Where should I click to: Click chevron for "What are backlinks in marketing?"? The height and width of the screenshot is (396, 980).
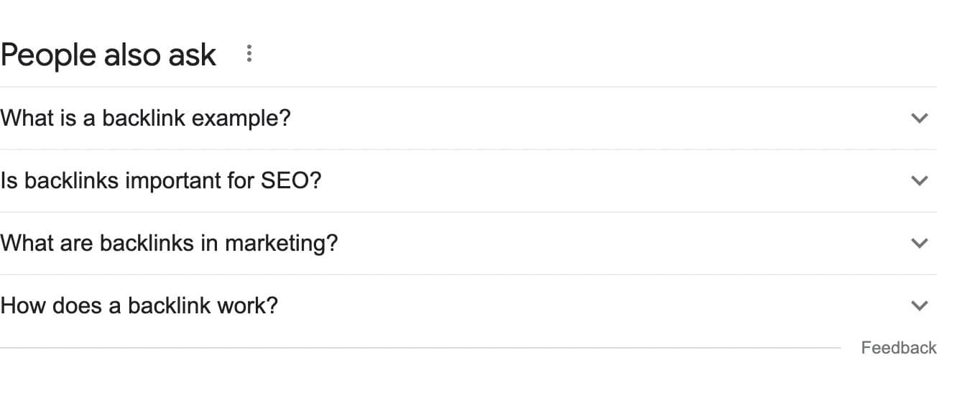click(x=919, y=244)
